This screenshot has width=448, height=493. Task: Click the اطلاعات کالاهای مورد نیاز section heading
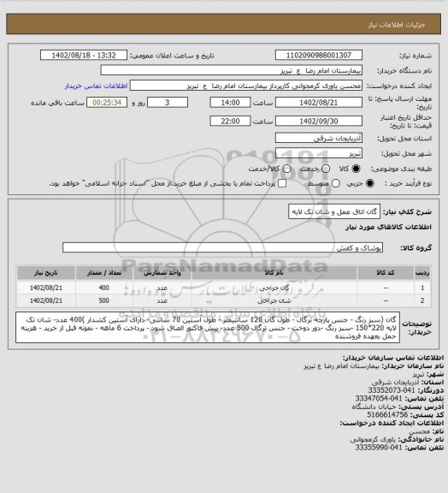coord(388,227)
